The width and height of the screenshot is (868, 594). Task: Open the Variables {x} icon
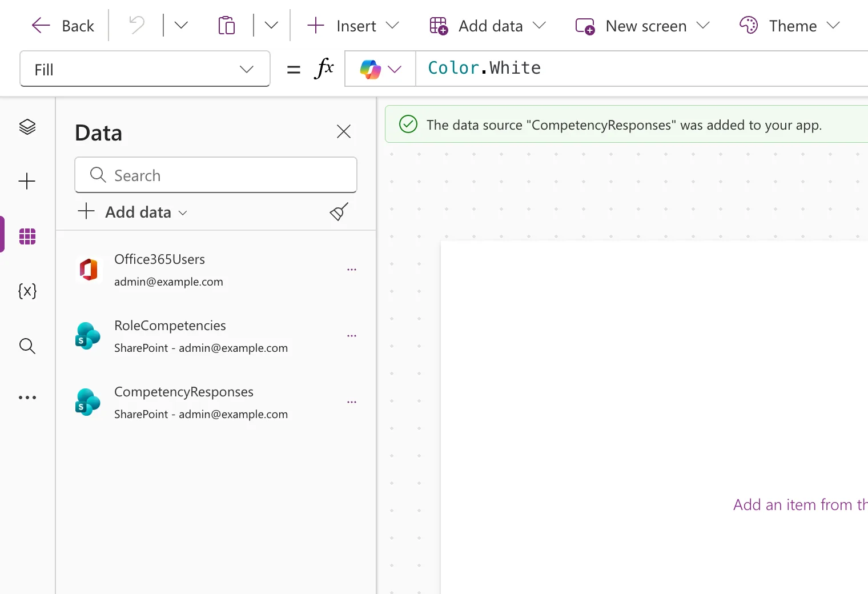[27, 291]
